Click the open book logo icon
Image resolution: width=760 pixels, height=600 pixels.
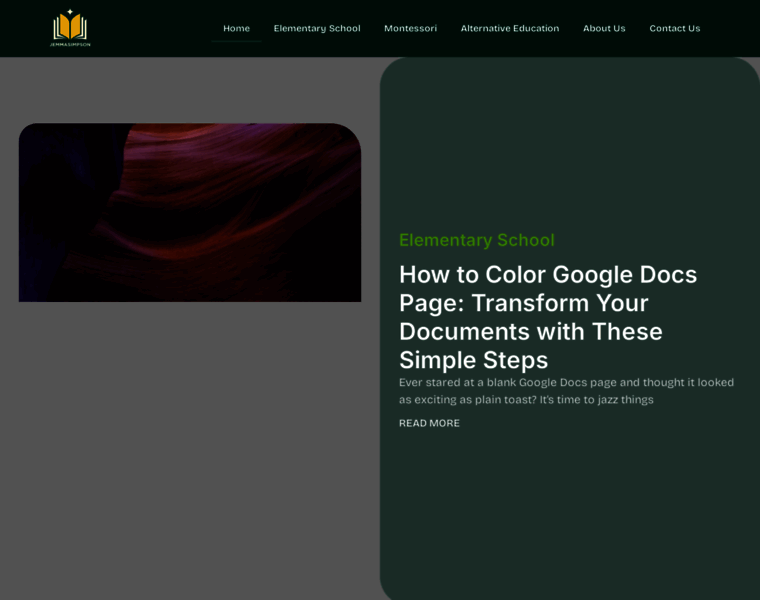(x=70, y=28)
